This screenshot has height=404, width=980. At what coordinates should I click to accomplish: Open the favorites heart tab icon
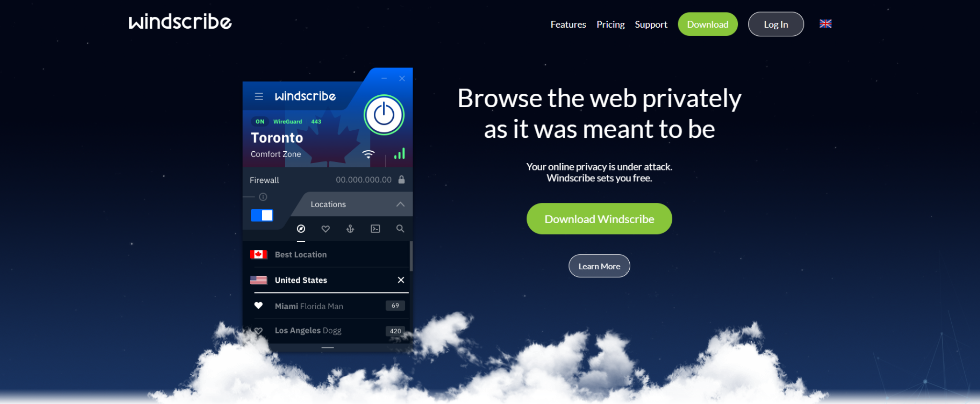(x=325, y=229)
